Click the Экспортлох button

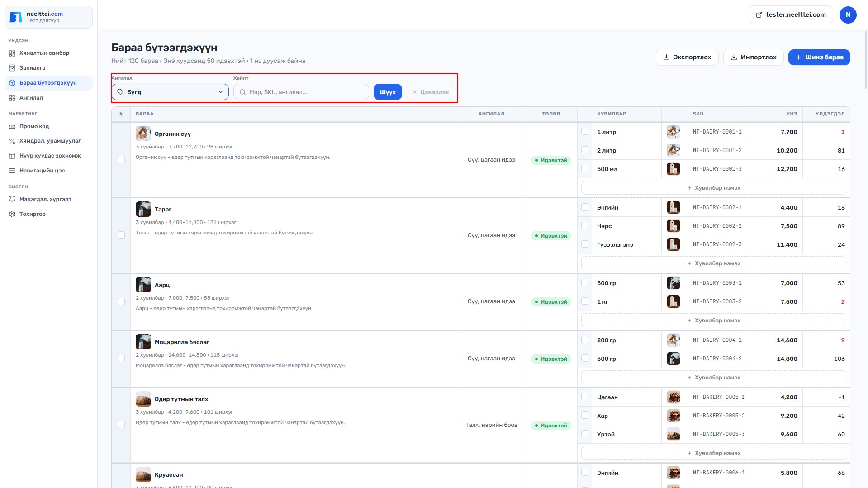[x=687, y=57]
